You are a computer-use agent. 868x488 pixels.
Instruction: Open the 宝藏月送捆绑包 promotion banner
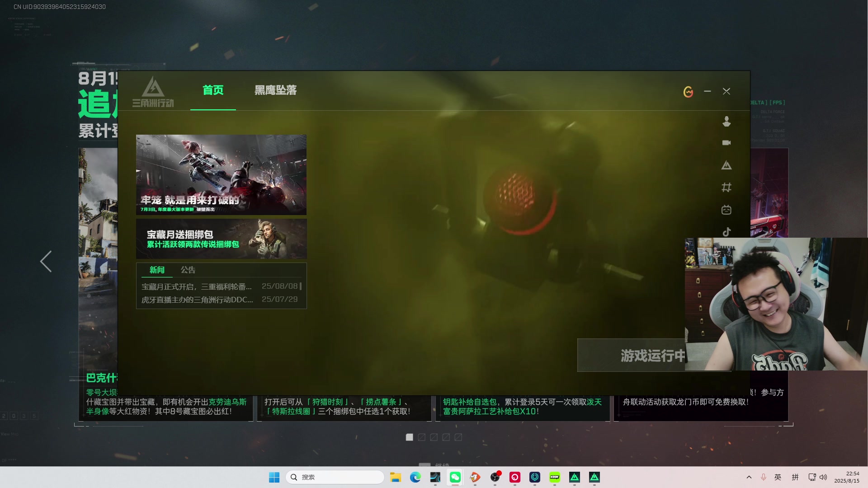[221, 239]
